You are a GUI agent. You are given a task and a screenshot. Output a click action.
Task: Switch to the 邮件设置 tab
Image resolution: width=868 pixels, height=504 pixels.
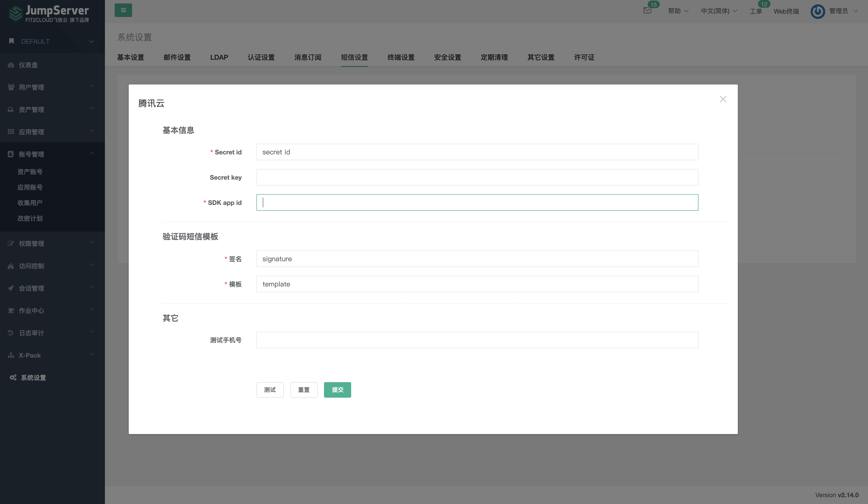[177, 57]
